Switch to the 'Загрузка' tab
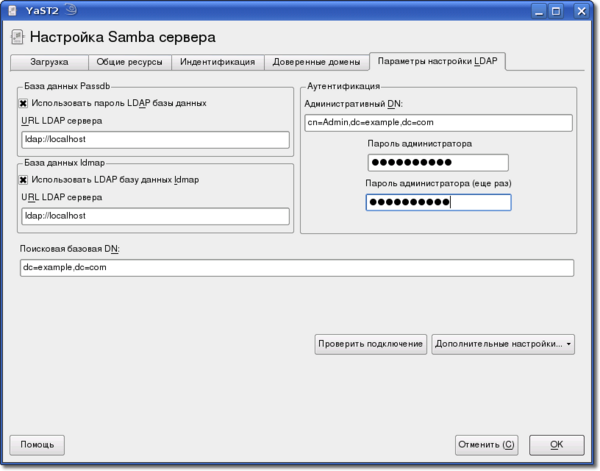This screenshot has height=471, width=600. tap(49, 62)
